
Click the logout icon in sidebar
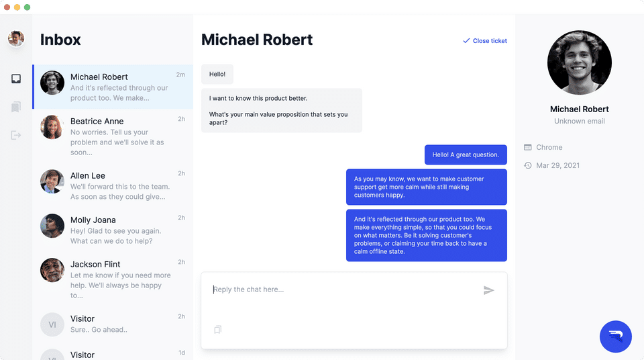pyautogui.click(x=16, y=135)
